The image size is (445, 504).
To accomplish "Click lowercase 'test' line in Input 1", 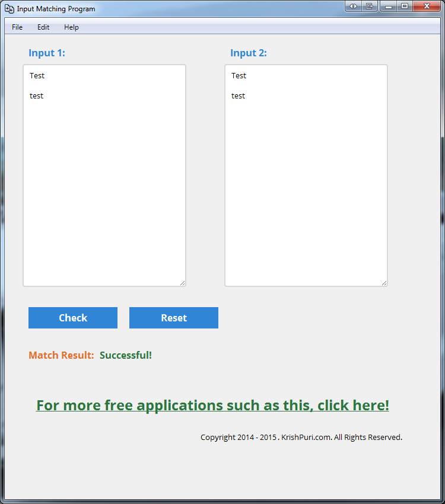I will tap(36, 96).
